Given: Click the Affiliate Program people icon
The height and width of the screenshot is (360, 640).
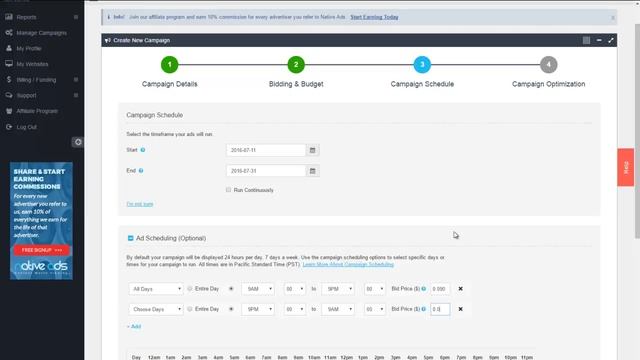Looking at the screenshot, I should [x=9, y=111].
